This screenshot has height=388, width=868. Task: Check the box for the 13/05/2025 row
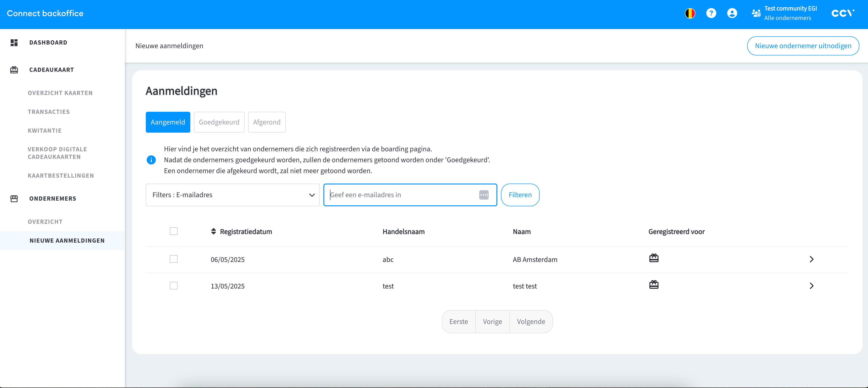pos(174,286)
